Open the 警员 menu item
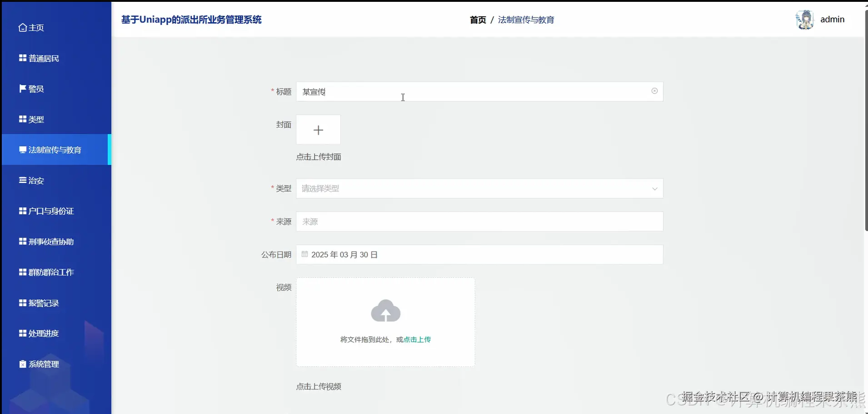 56,89
